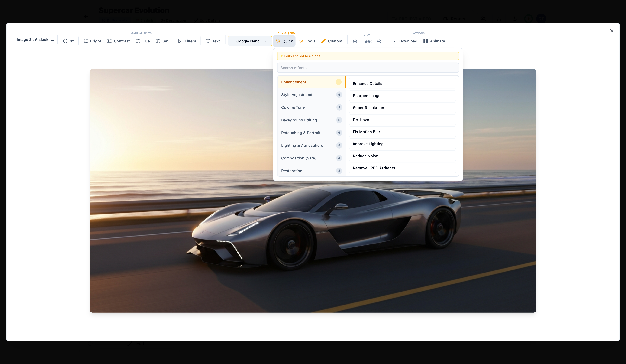
Task: Enable the Custom AI editing mode
Action: coord(332,41)
